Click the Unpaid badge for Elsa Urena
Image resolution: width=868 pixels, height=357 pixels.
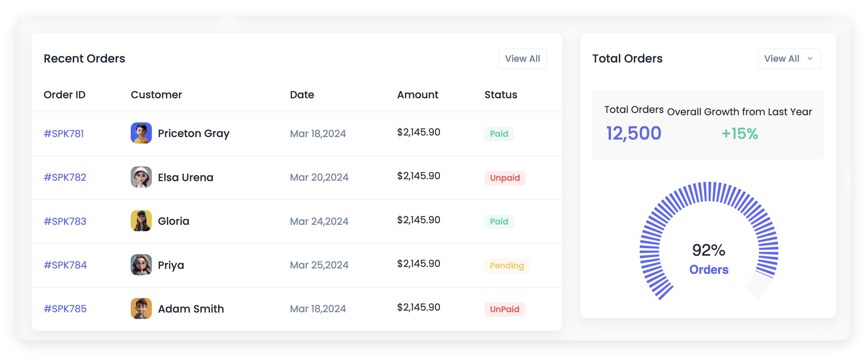[504, 178]
